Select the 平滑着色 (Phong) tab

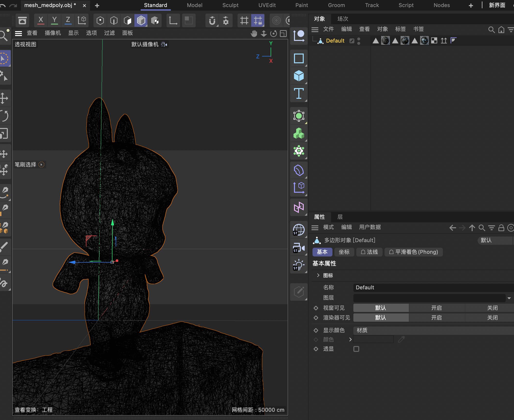(413, 252)
